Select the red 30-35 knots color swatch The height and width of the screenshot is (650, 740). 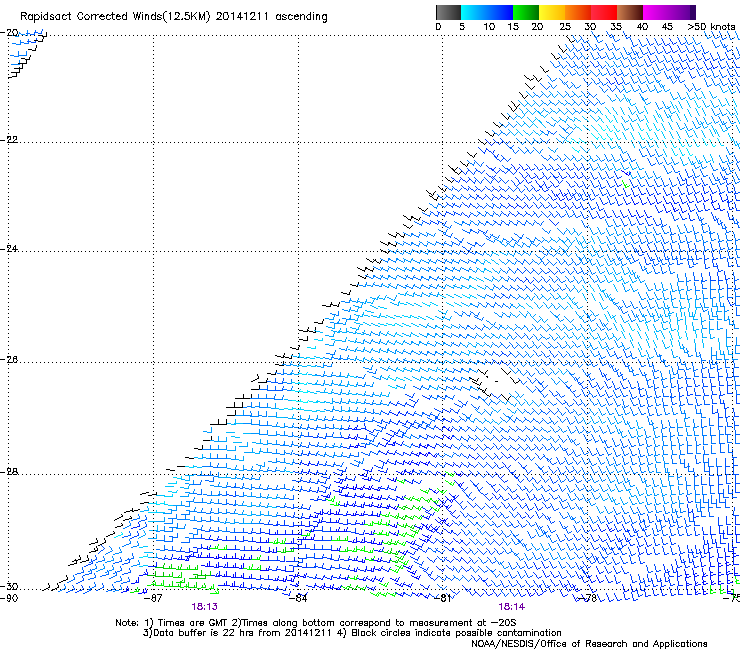[604, 12]
